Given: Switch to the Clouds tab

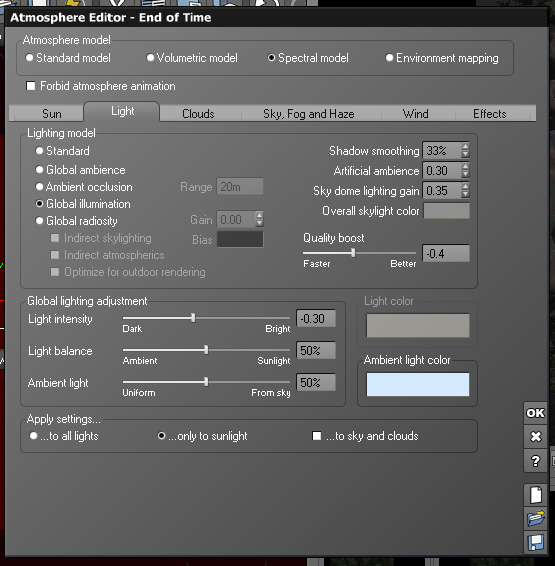Looking at the screenshot, I should point(198,114).
